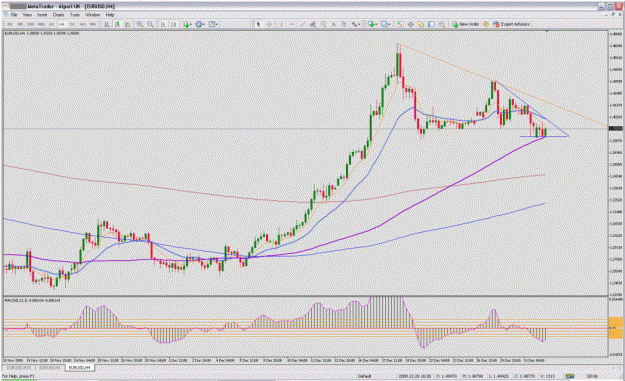Zoom in on the chart

(140, 24)
